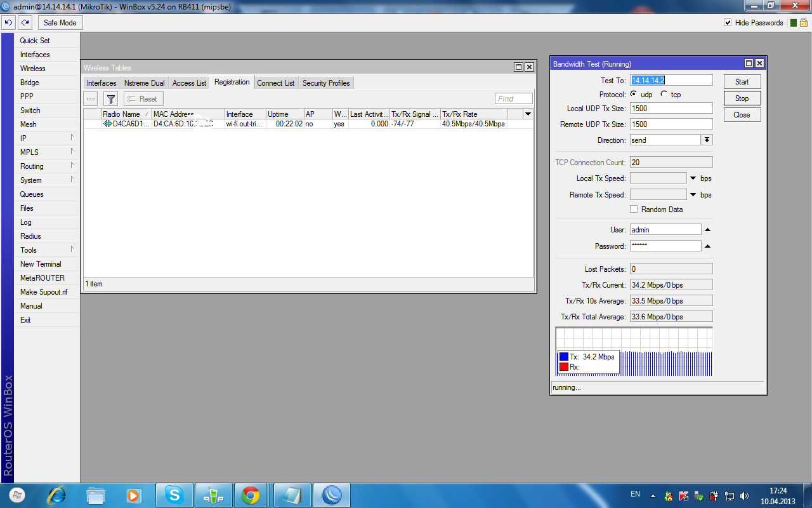Open the filter funnel in Wireless Tables
Screen dimensions: 812x508
111,99
